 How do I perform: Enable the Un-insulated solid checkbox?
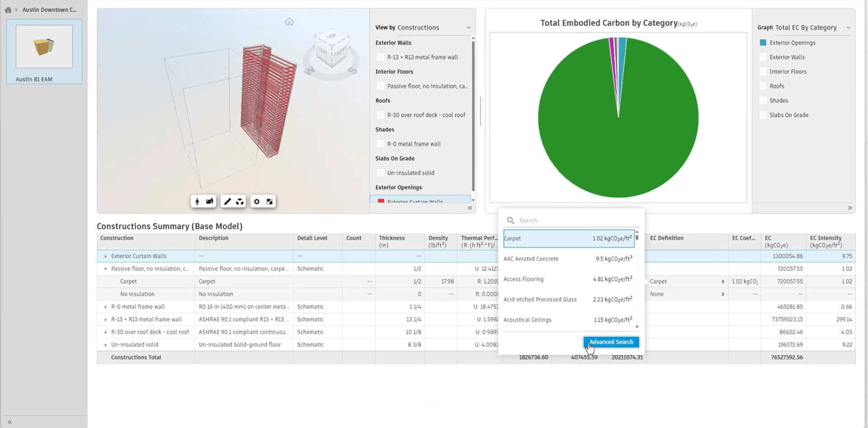(381, 173)
